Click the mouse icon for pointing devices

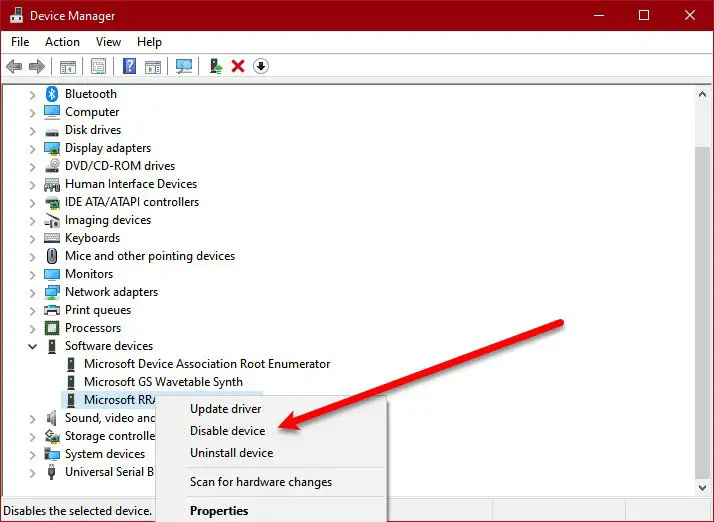click(52, 256)
